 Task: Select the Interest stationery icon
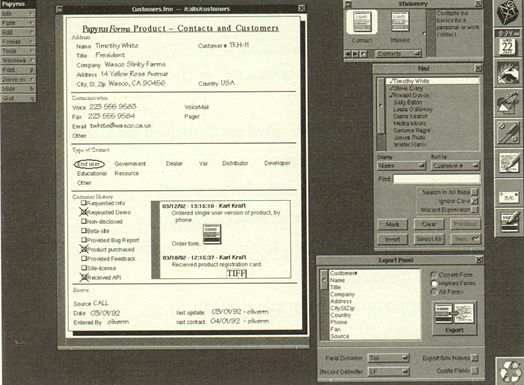pos(400,22)
